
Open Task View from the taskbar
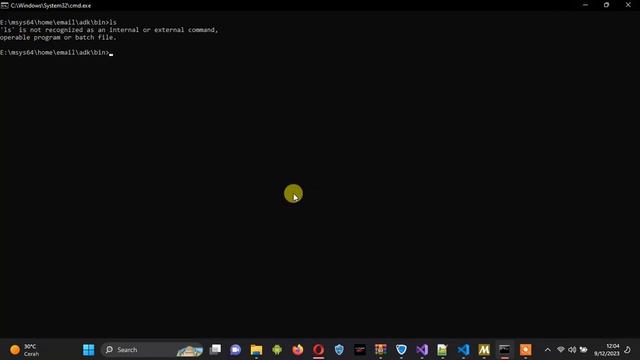(x=215, y=350)
